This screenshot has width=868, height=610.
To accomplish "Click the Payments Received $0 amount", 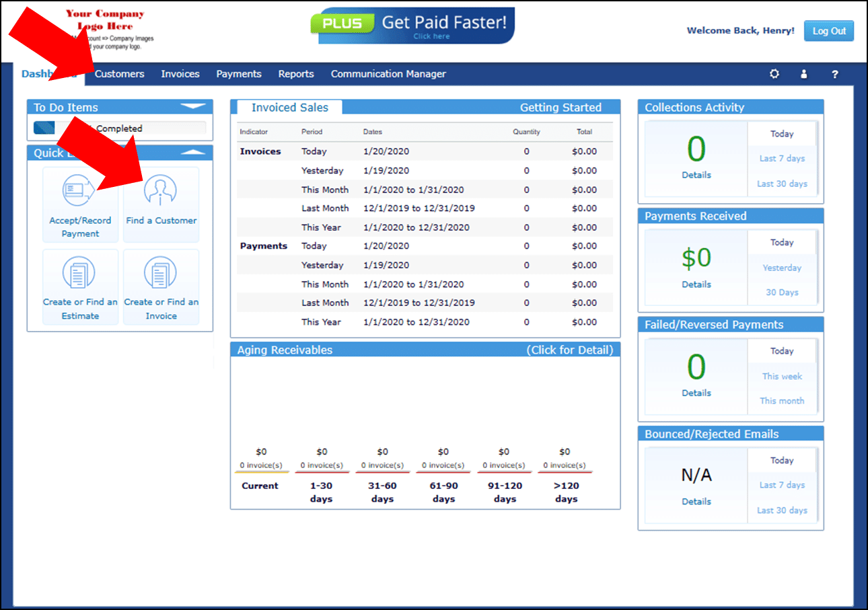I will tap(696, 258).
